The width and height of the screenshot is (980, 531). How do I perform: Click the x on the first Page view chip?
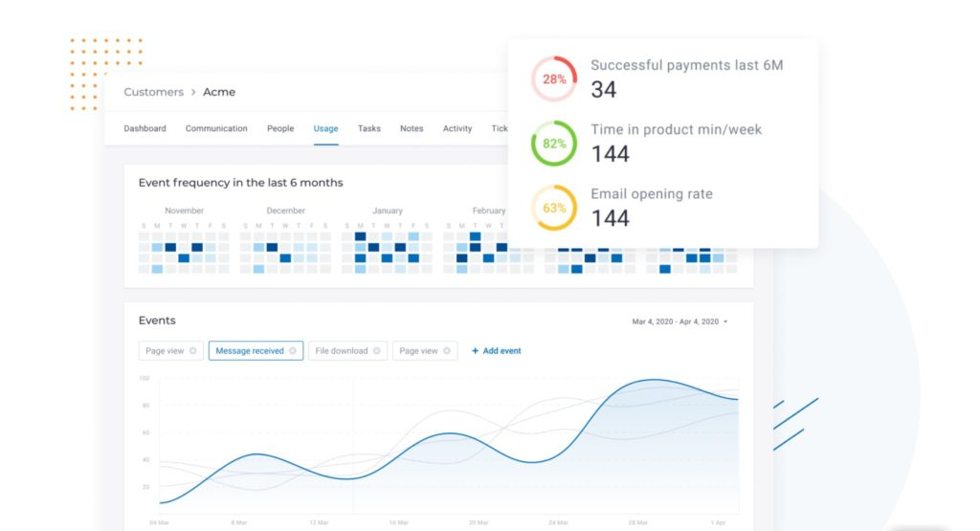[193, 351]
